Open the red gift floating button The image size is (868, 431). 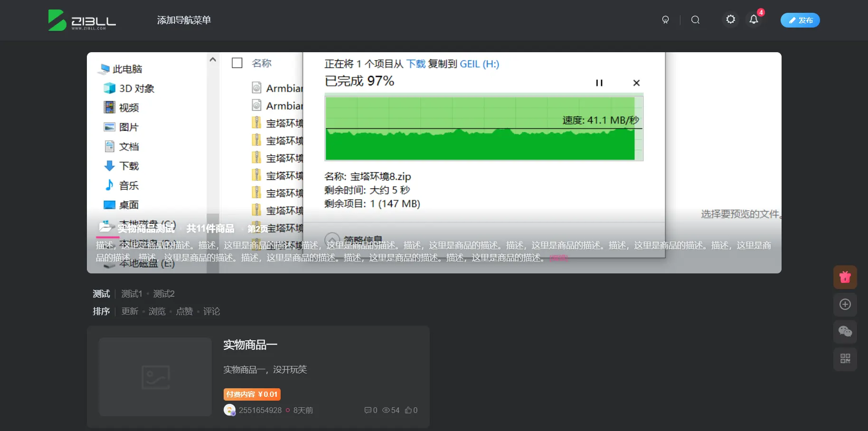click(845, 277)
